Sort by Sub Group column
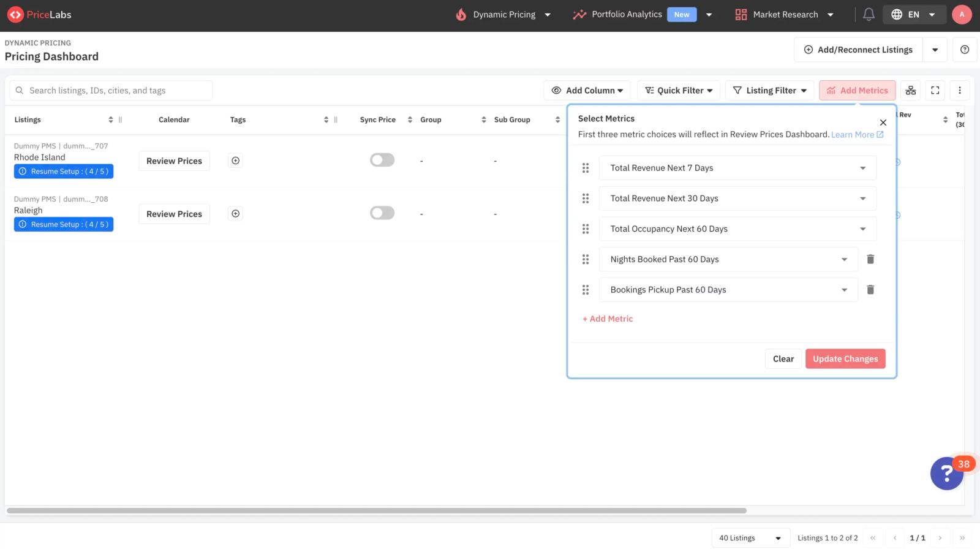This screenshot has width=980, height=549. [x=557, y=120]
